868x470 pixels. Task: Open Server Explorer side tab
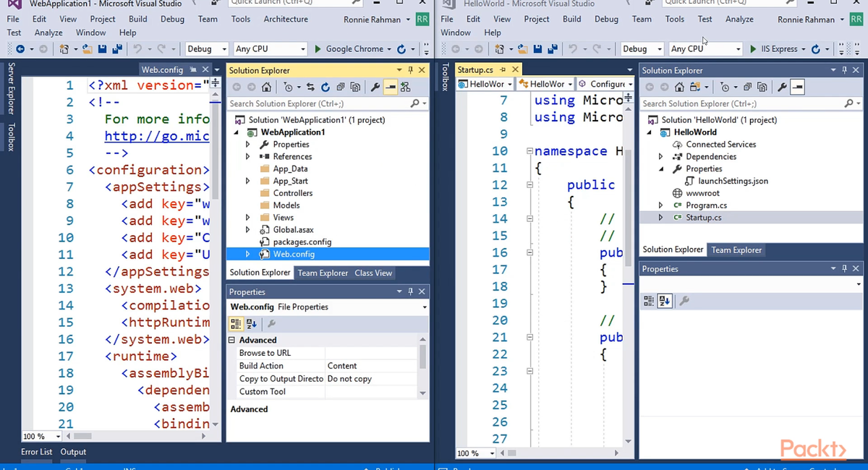click(11, 89)
